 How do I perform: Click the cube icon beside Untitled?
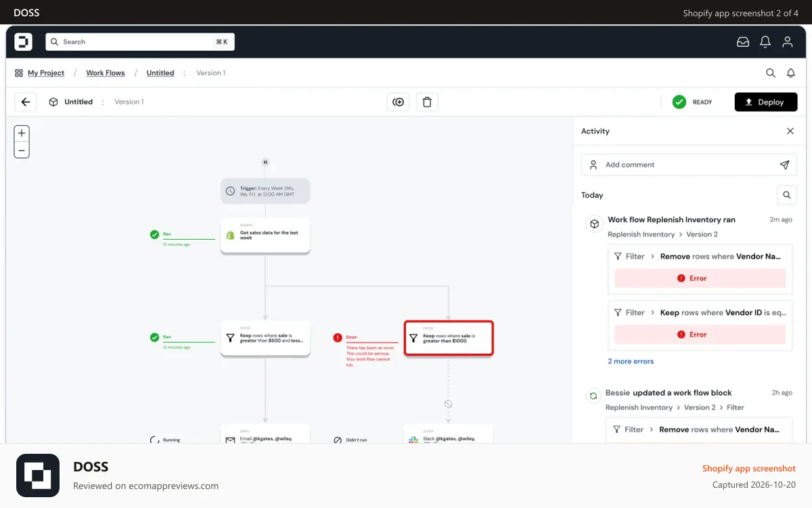tap(53, 102)
